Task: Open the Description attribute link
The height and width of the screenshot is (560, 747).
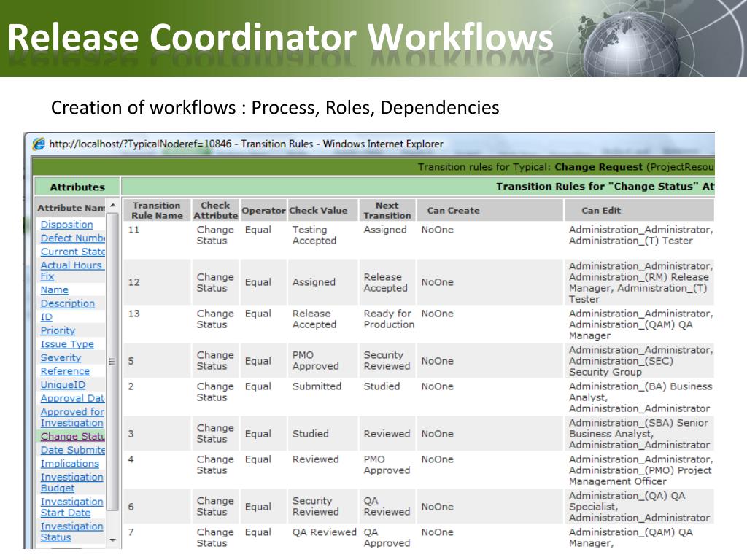Action: click(x=68, y=303)
